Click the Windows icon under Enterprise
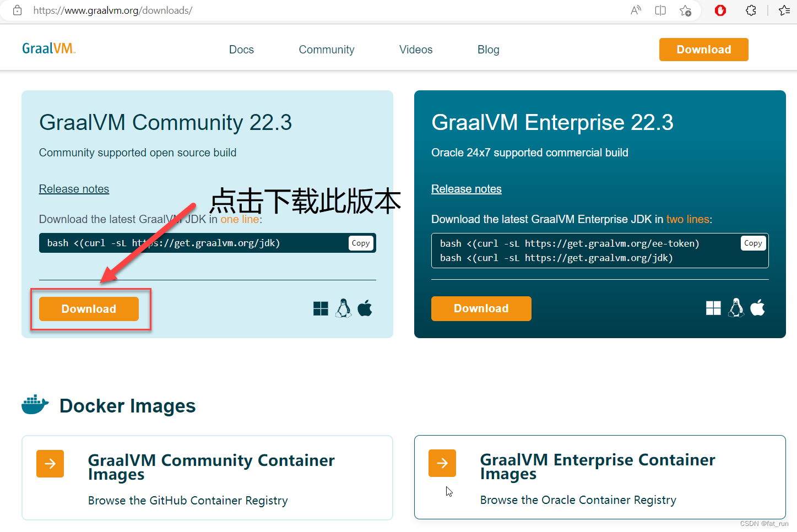This screenshot has width=797, height=532. click(713, 308)
